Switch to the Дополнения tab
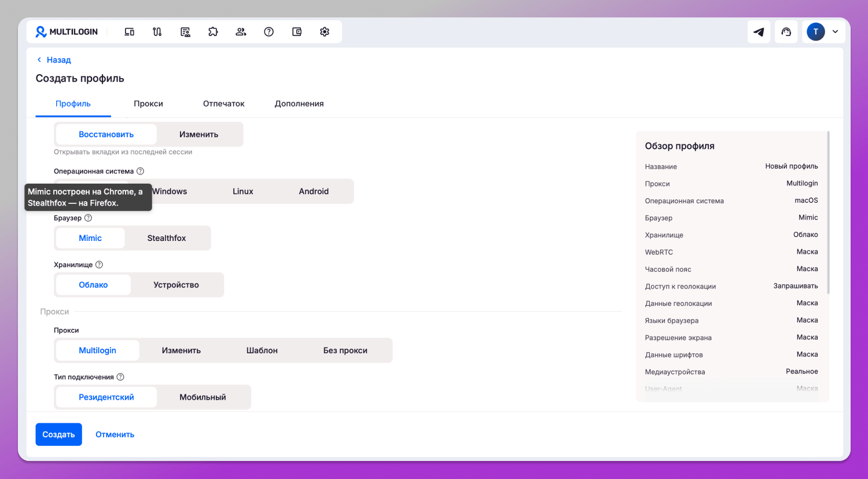Image resolution: width=868 pixels, height=479 pixels. [x=299, y=104]
